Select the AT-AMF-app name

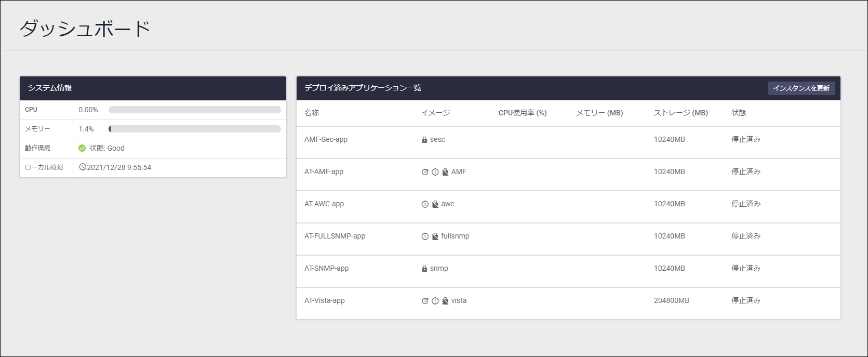point(324,171)
